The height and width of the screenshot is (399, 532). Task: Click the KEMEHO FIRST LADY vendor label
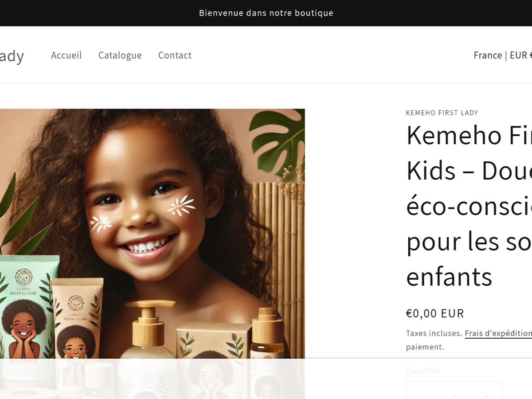click(x=442, y=113)
